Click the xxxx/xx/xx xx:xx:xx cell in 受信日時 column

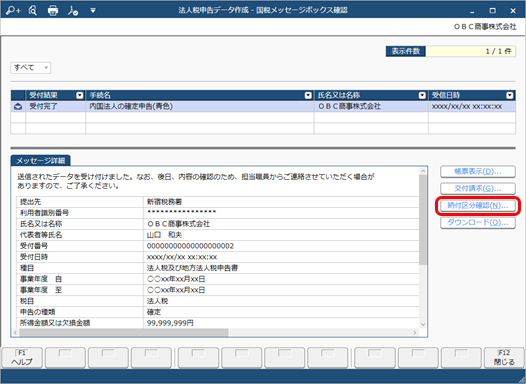(x=472, y=106)
